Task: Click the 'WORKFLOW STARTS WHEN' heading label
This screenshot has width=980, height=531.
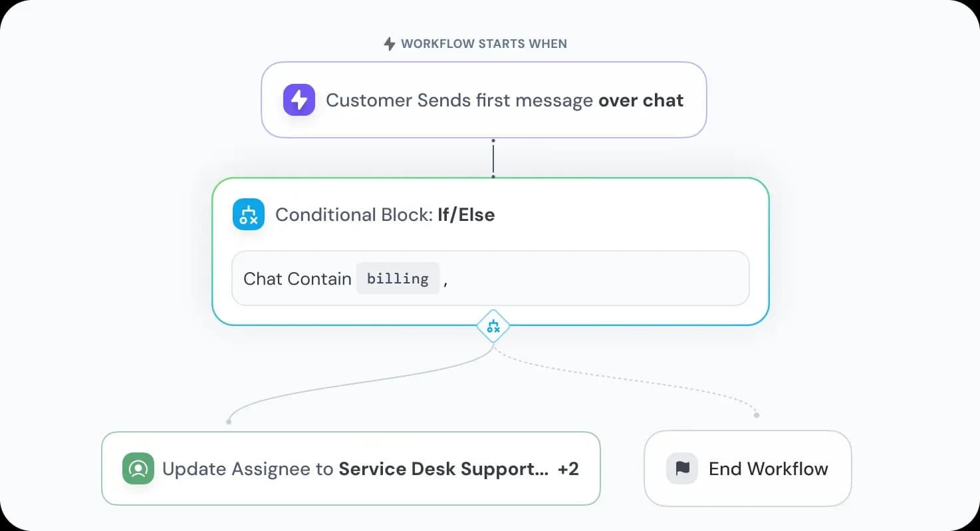Action: 484,44
